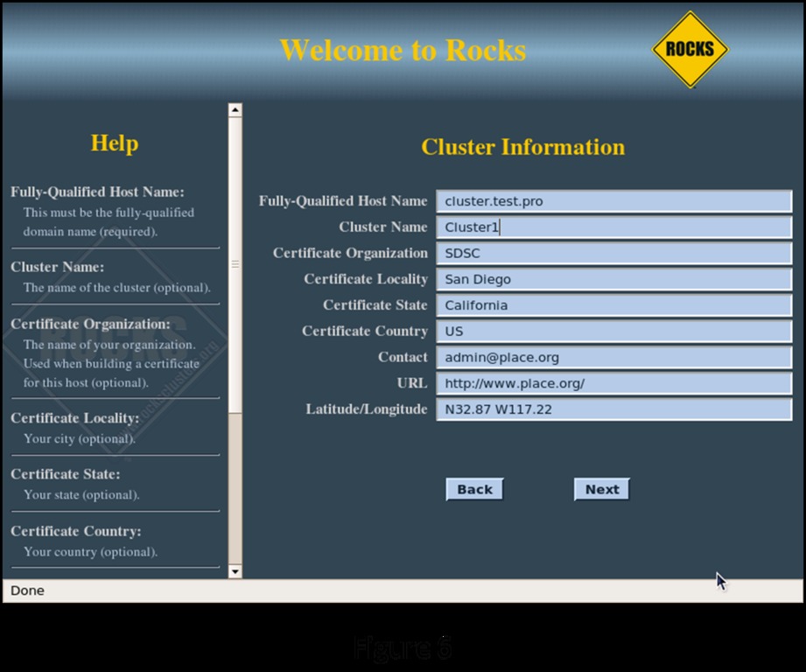The image size is (806, 672).
Task: Focus the Contact email field
Action: [x=613, y=357]
